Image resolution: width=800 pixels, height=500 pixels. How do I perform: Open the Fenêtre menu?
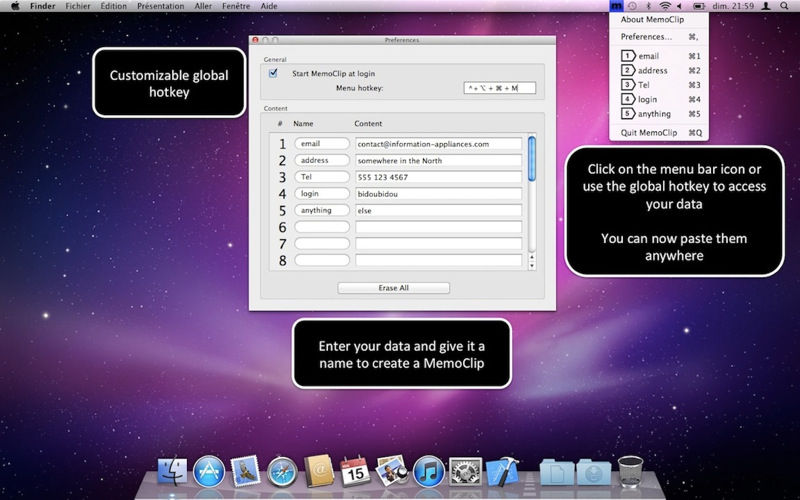pyautogui.click(x=236, y=6)
